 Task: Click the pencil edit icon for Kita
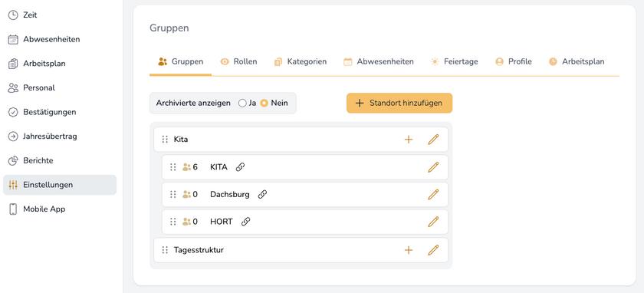(x=433, y=140)
